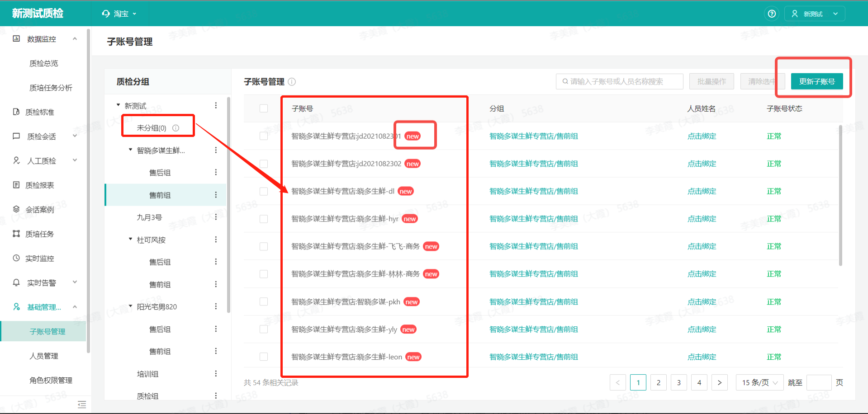
Task: Collapse the 新测试 tree node triangle
Action: click(x=119, y=105)
